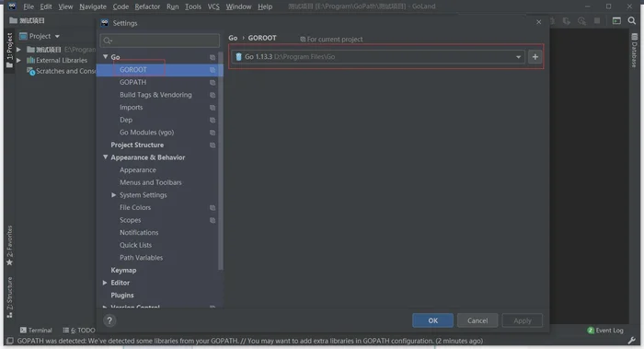Open Go Modules (vgo) settings
The height and width of the screenshot is (349, 644).
tap(146, 133)
